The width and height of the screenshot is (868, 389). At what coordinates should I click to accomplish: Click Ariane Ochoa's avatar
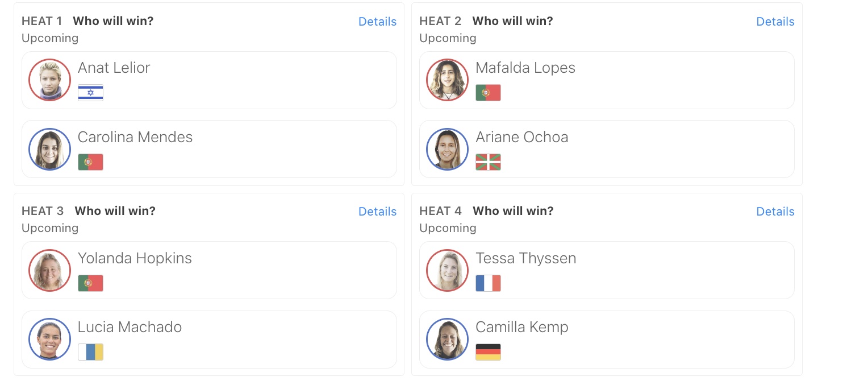pos(448,149)
